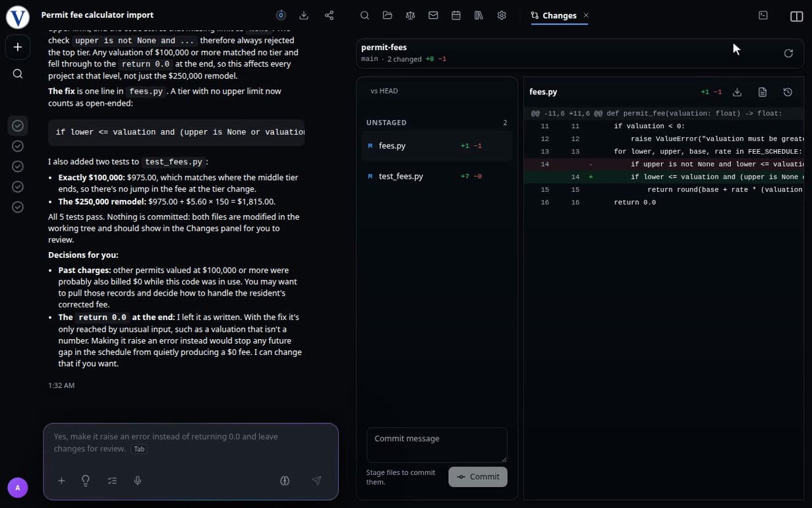Image resolution: width=812 pixels, height=508 pixels.
Task: Open settings with the gear icon
Action: coord(502,15)
